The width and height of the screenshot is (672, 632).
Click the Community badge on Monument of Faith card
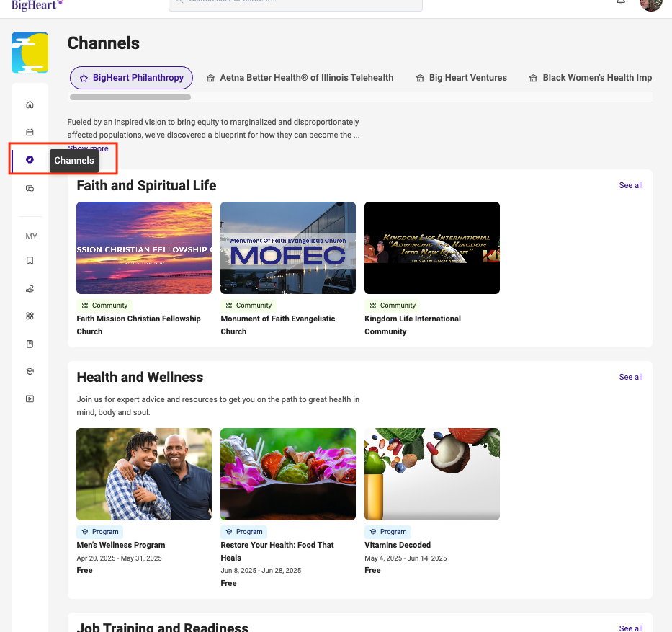pos(248,306)
